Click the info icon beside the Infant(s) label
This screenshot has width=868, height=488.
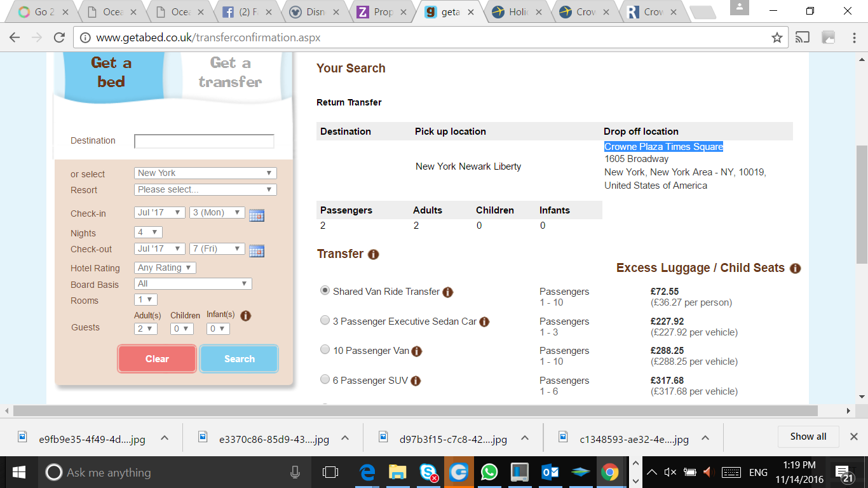(x=246, y=315)
